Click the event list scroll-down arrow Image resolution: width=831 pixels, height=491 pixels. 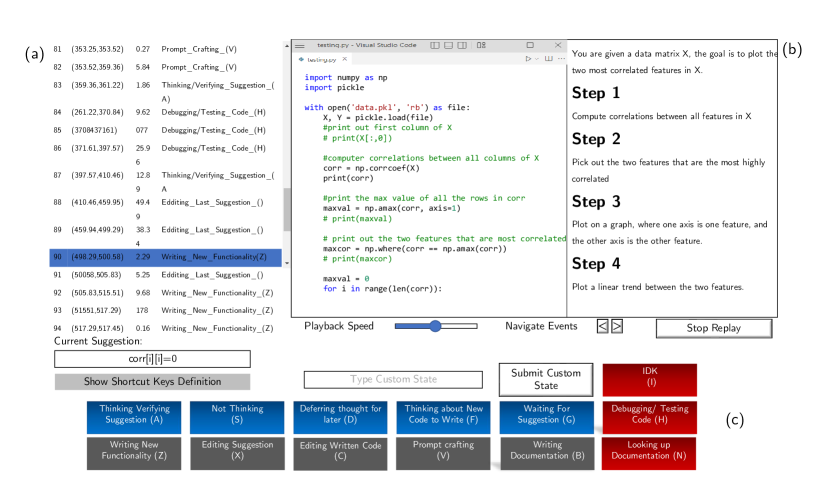(287, 263)
